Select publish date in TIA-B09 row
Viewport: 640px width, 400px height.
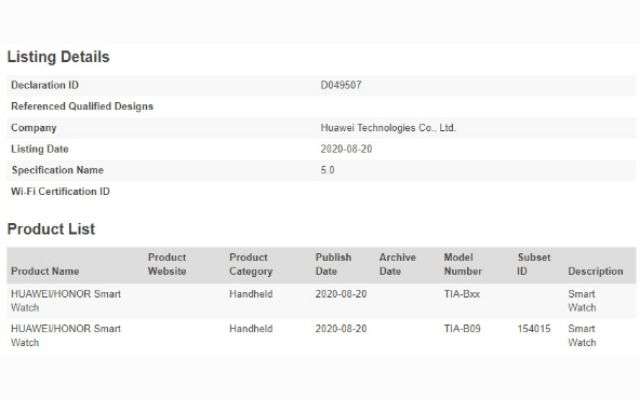[341, 329]
